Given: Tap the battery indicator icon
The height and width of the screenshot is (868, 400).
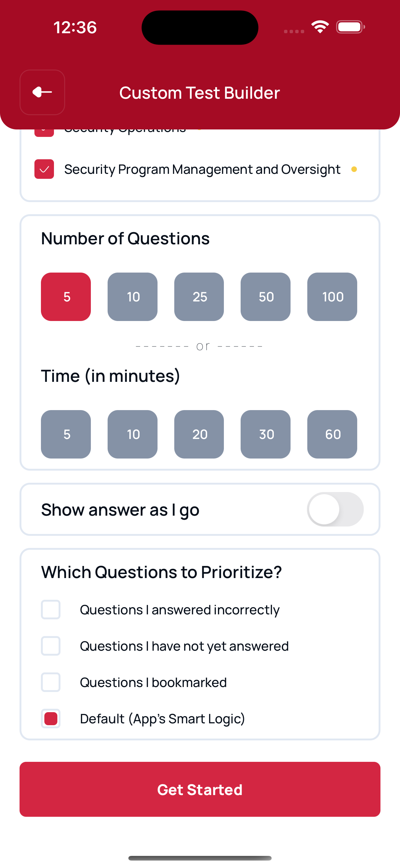Looking at the screenshot, I should (x=350, y=27).
